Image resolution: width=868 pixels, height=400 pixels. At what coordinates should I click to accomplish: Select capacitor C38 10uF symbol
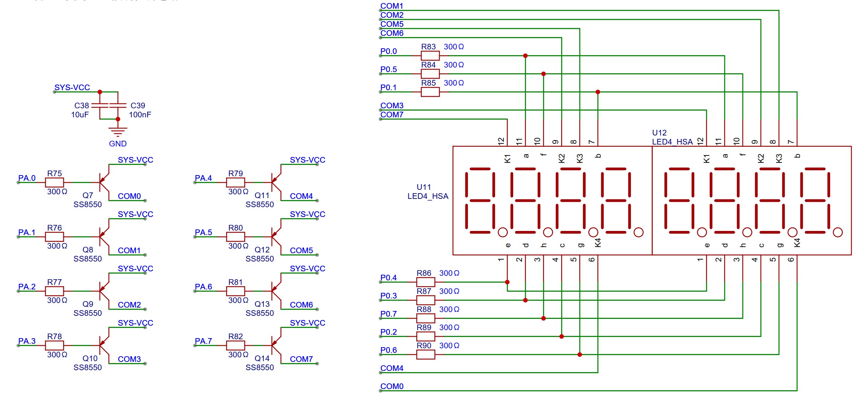coord(100,105)
